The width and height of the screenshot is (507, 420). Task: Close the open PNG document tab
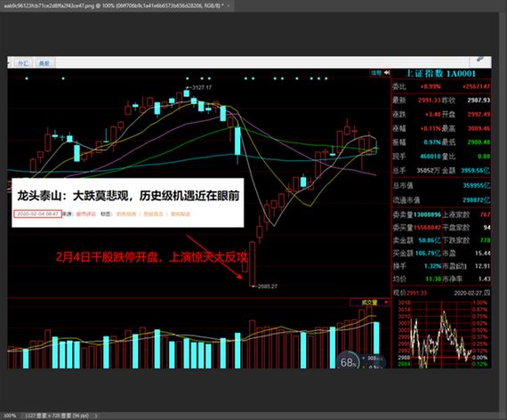point(229,5)
